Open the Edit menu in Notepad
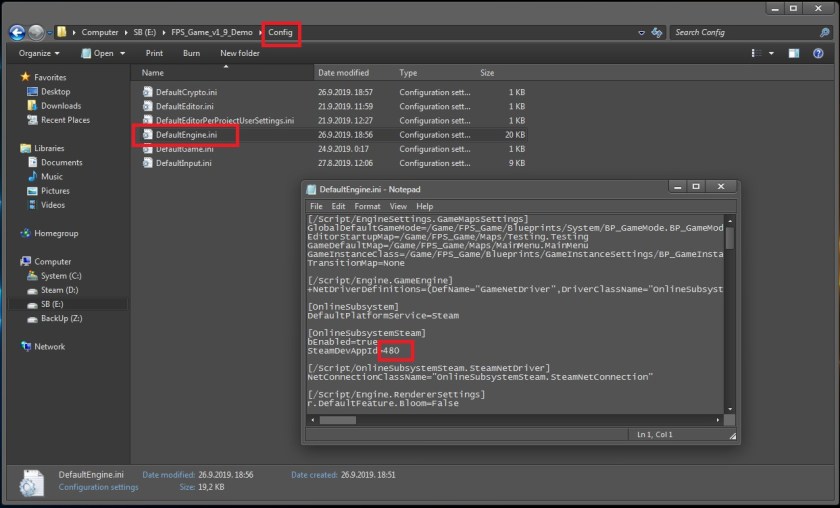840x508 pixels. click(338, 206)
